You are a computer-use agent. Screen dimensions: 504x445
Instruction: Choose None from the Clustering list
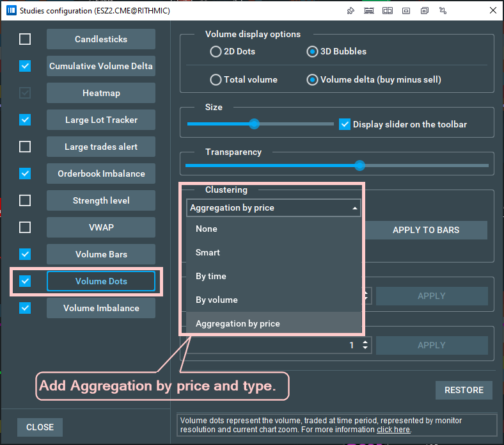[207, 229]
